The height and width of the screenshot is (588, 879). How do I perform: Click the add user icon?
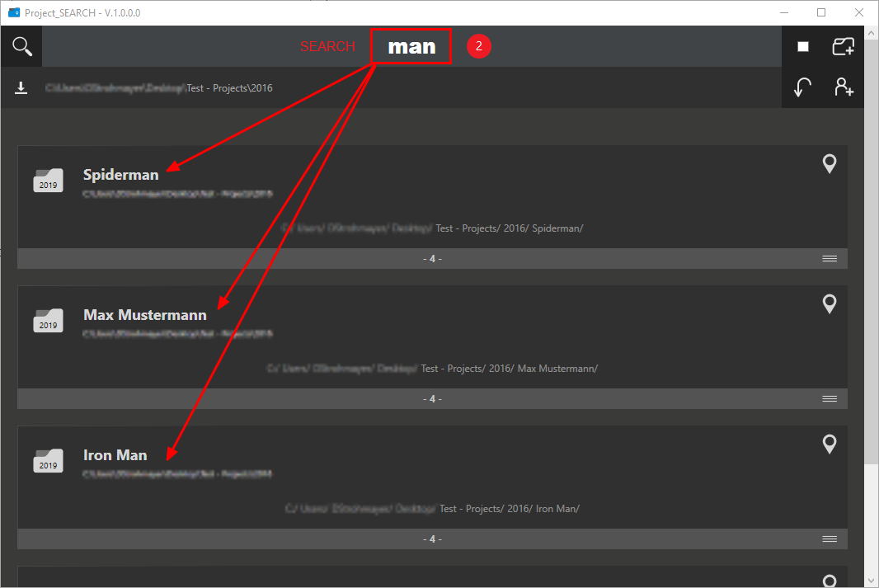(x=844, y=87)
